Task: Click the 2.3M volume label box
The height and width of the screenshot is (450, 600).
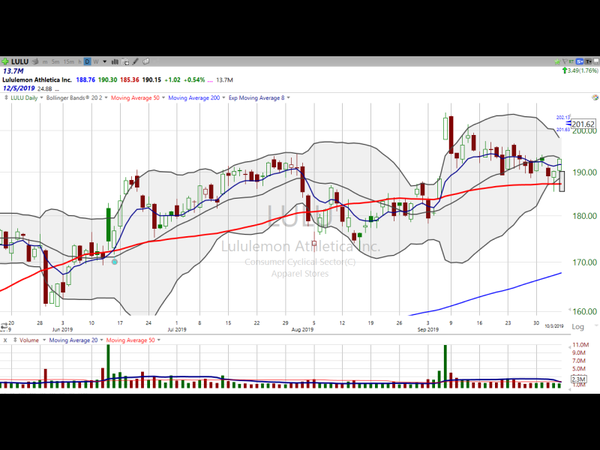Action: [578, 380]
